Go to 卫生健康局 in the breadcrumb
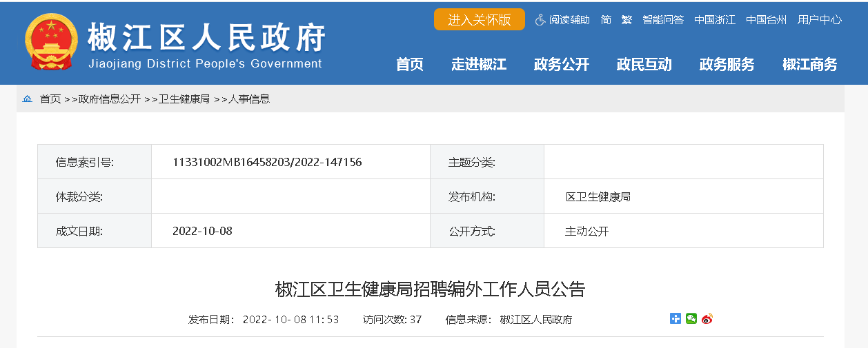The width and height of the screenshot is (868, 348). coord(184,99)
